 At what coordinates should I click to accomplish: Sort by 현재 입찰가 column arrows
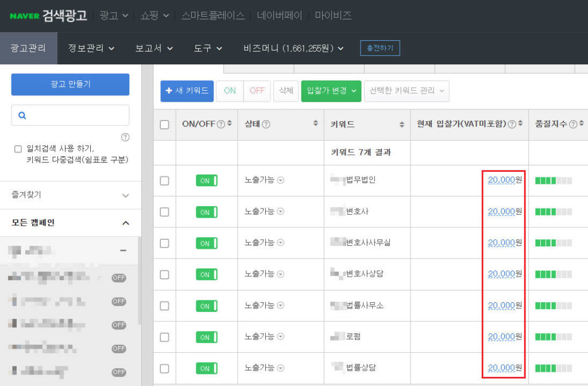520,123
